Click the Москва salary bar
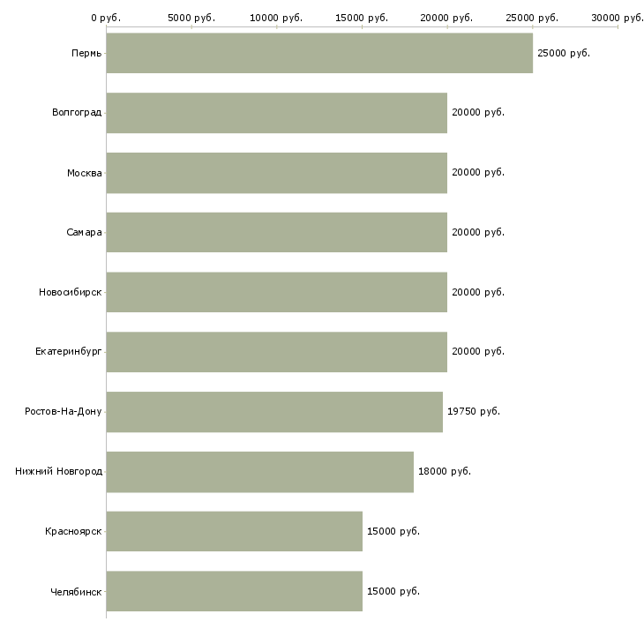 [x=276, y=173]
